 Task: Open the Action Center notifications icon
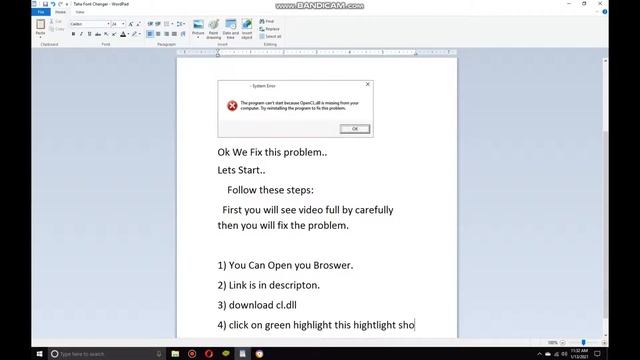tap(597, 354)
